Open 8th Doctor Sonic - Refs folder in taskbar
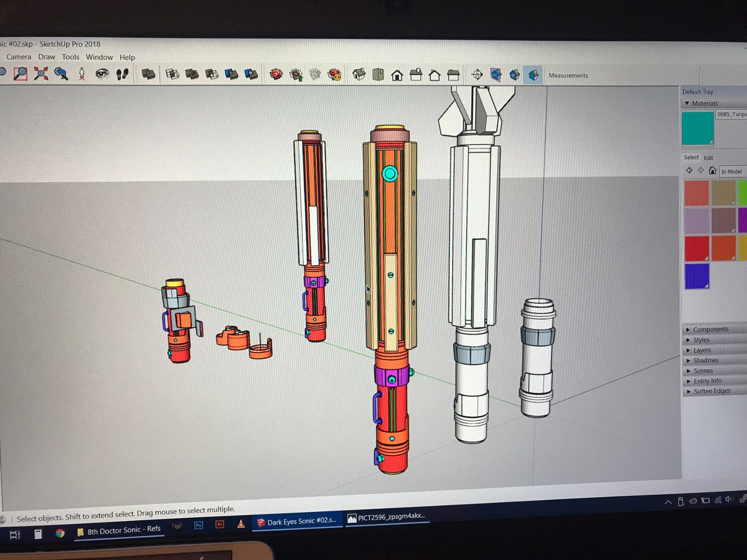 pyautogui.click(x=120, y=531)
